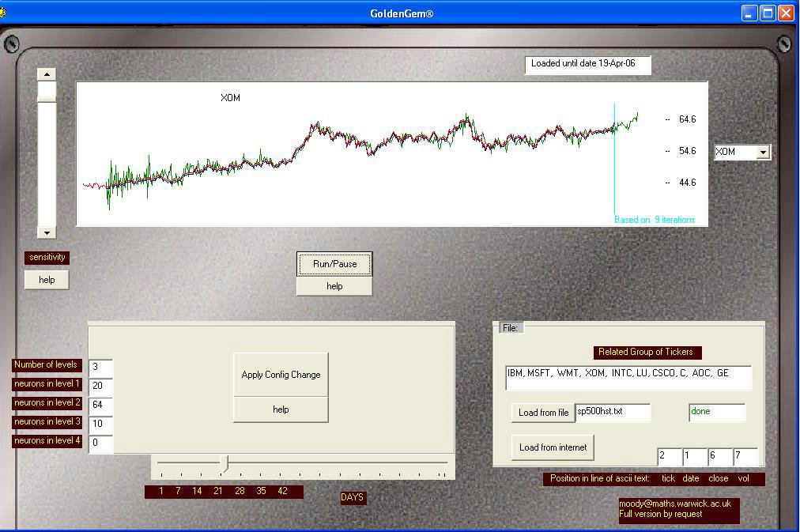Select the Number of levels field
Screen dimensions: 800x532
pyautogui.click(x=100, y=368)
